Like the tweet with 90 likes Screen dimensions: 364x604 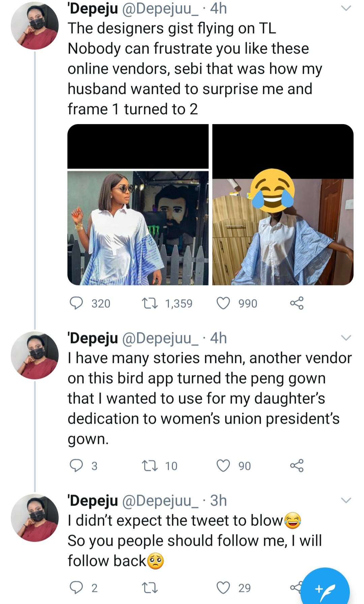[x=223, y=465]
